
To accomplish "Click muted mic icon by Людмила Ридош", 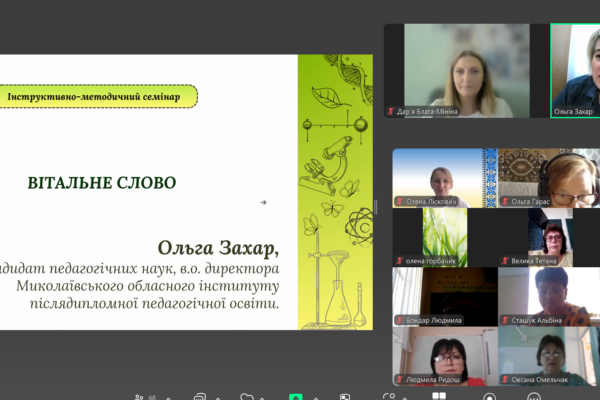I will [400, 379].
